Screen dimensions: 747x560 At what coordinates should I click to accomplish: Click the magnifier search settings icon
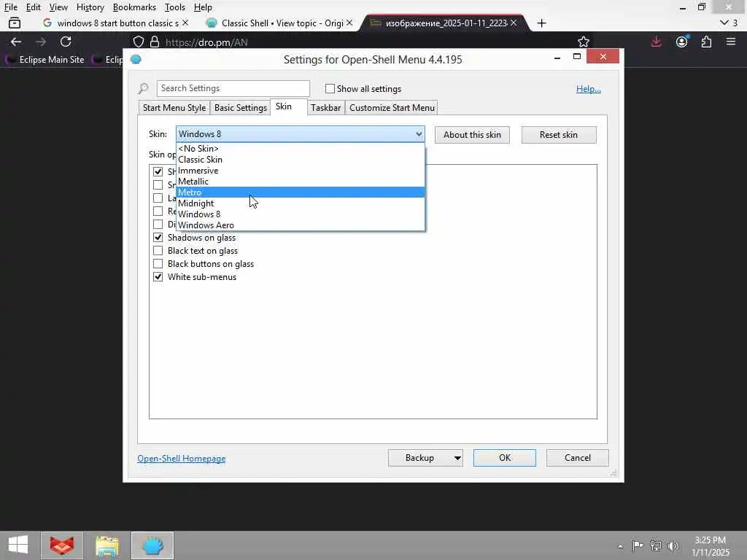pos(143,88)
